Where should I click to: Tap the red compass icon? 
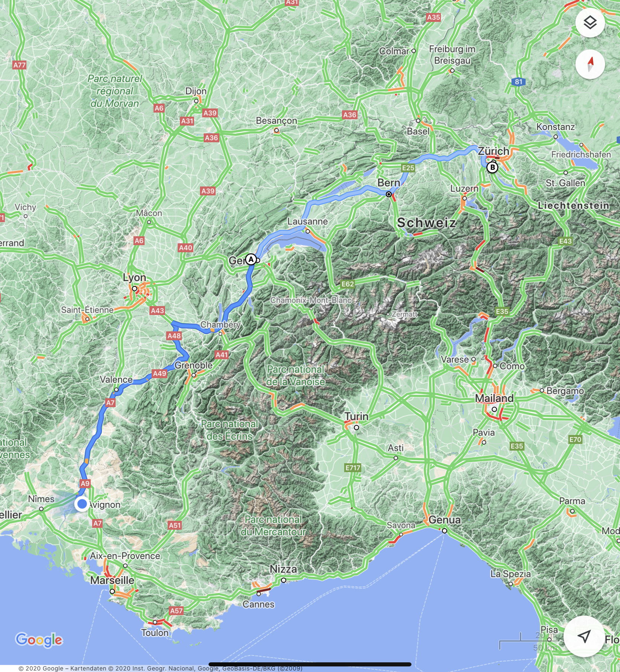click(590, 64)
